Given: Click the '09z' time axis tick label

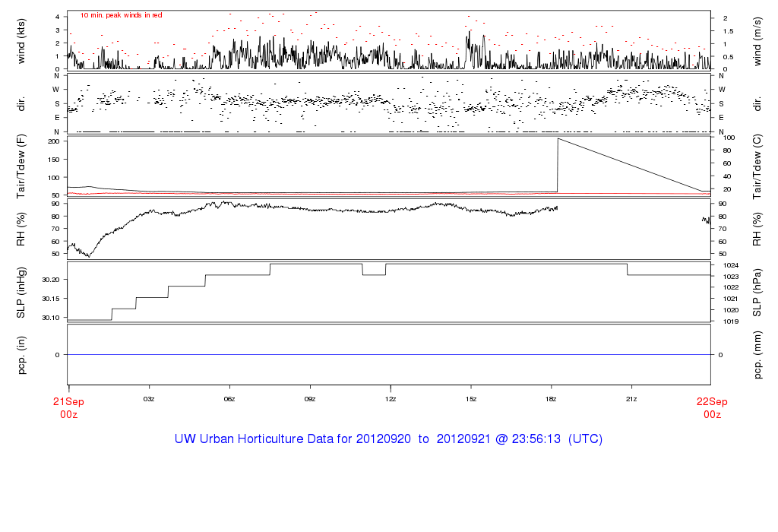Looking at the screenshot, I should pos(310,399).
